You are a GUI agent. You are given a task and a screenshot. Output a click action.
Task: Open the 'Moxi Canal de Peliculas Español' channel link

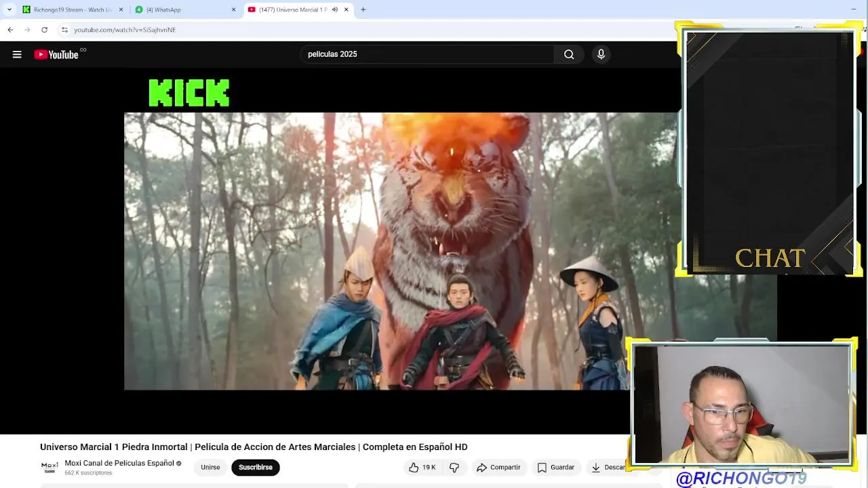pos(119,463)
